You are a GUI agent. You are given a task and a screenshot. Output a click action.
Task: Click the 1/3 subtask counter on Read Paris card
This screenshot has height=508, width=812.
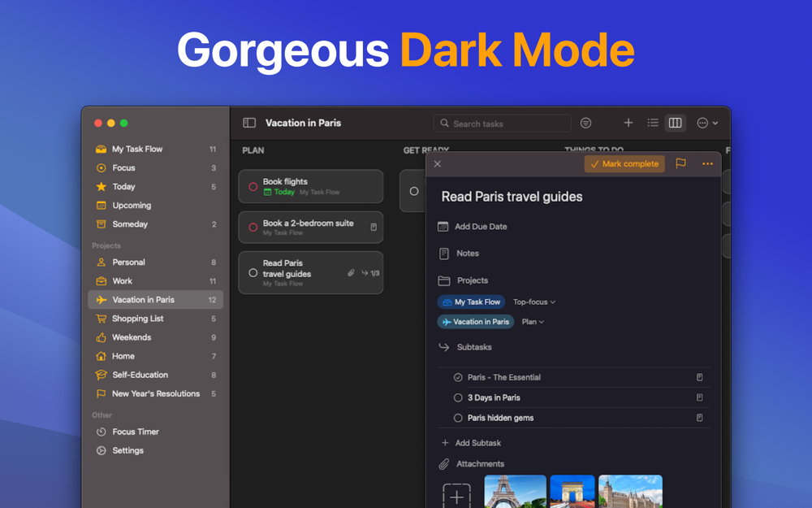[371, 273]
